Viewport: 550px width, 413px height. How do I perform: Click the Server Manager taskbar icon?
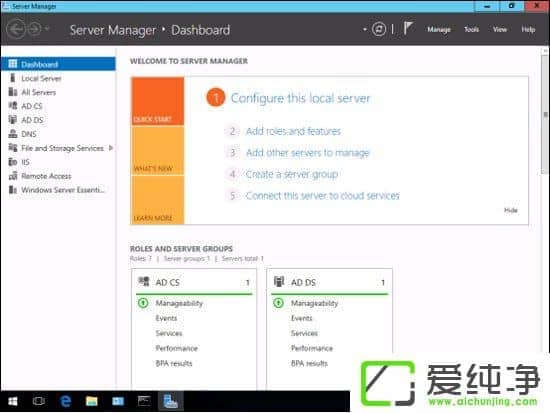[170, 401]
